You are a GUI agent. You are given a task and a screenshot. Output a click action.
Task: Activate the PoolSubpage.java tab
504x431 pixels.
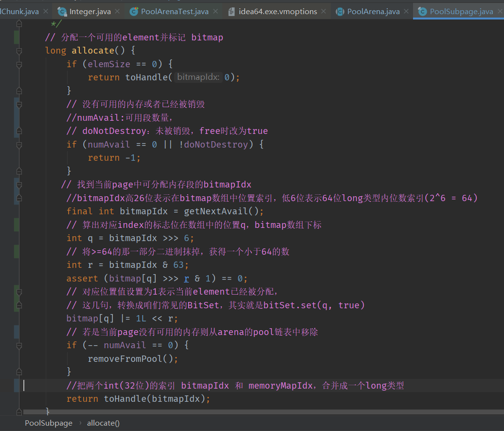[x=461, y=12]
